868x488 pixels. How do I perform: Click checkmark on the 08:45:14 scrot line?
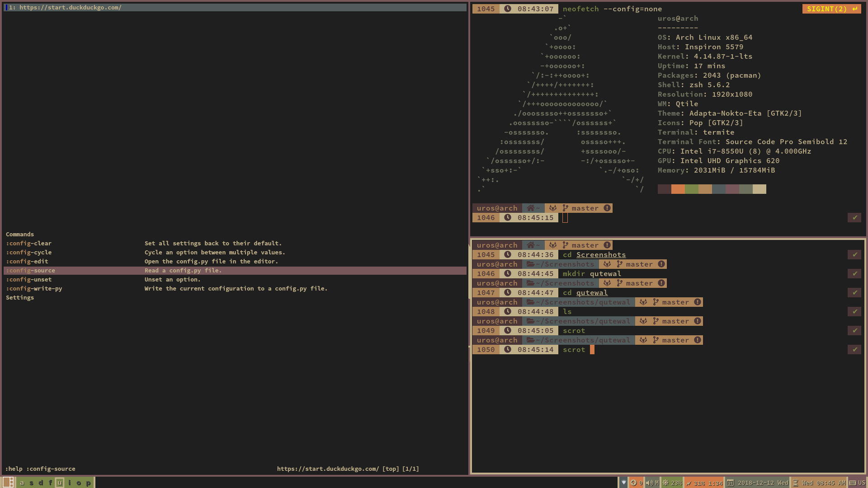coord(854,349)
